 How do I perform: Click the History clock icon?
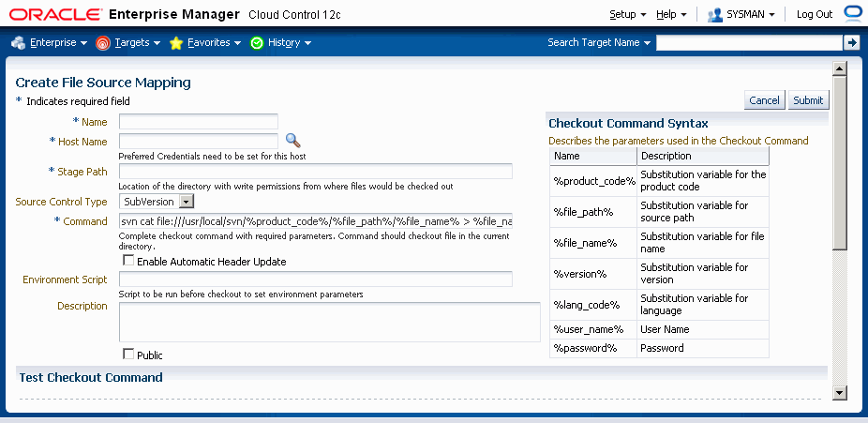coord(256,42)
